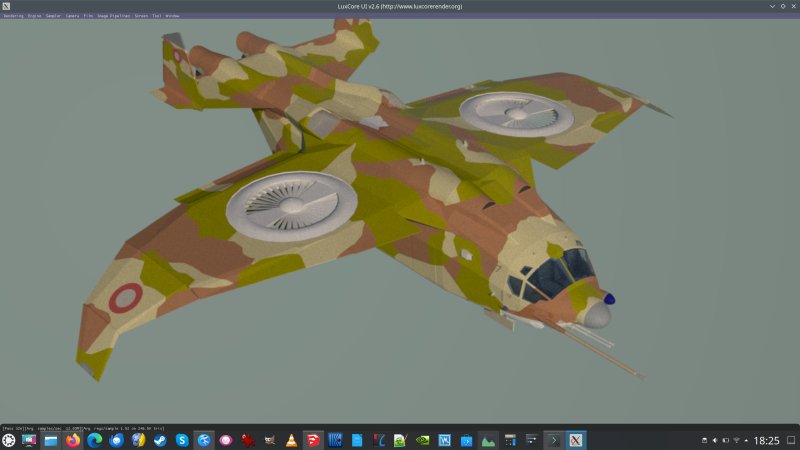
Task: Open Skype from the taskbar
Action: click(182, 440)
